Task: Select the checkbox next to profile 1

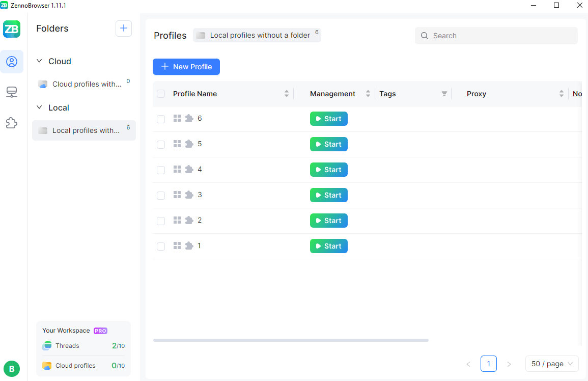Action: click(x=161, y=247)
